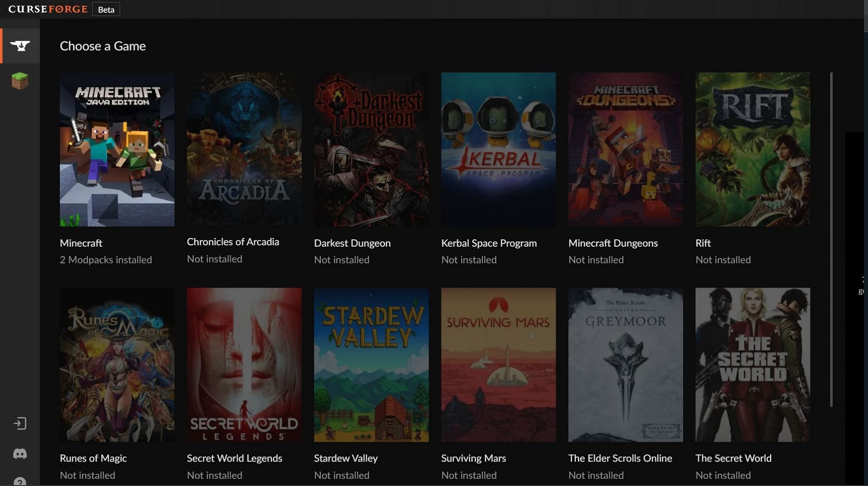Click the Beta badge

click(x=106, y=10)
